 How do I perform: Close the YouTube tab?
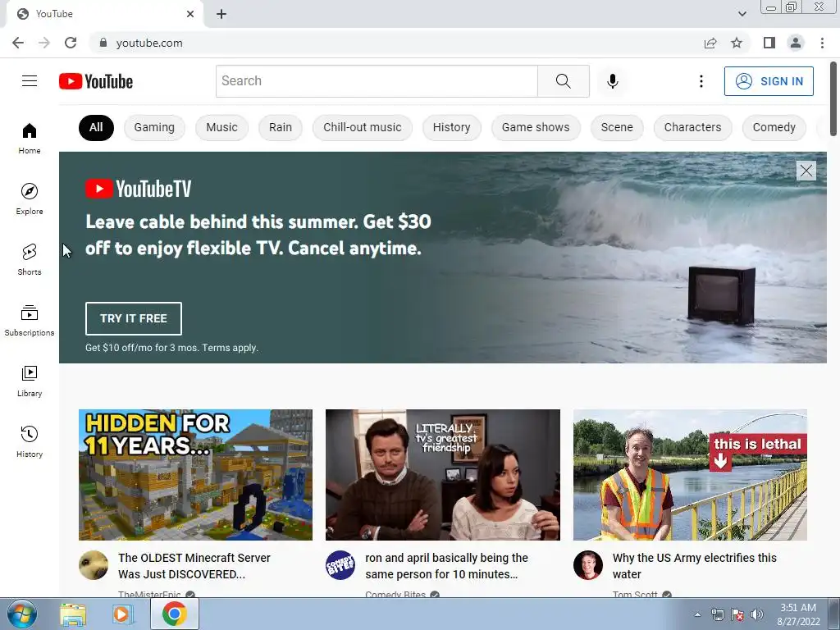pyautogui.click(x=190, y=14)
